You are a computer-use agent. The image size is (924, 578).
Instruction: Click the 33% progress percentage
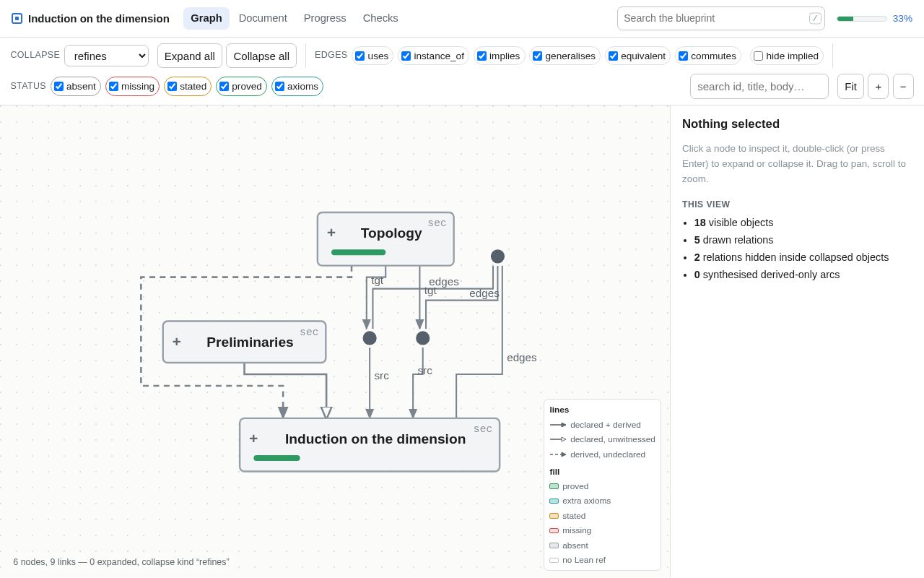(902, 19)
